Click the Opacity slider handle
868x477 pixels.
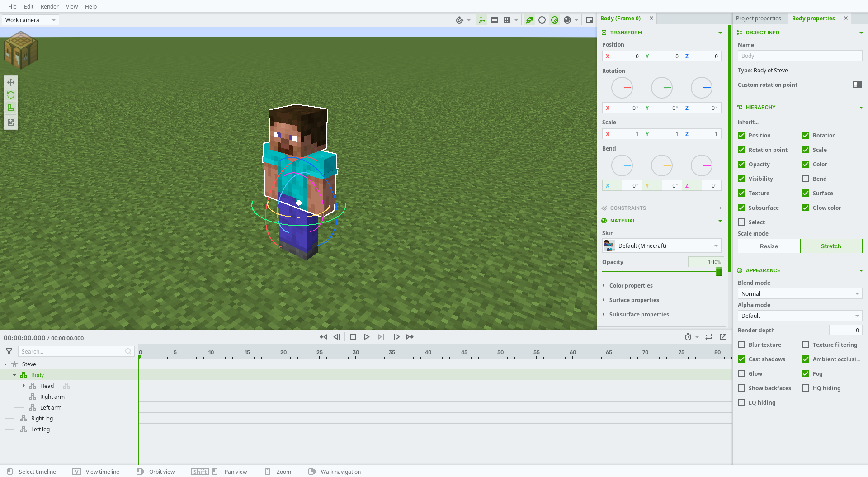pyautogui.click(x=719, y=272)
